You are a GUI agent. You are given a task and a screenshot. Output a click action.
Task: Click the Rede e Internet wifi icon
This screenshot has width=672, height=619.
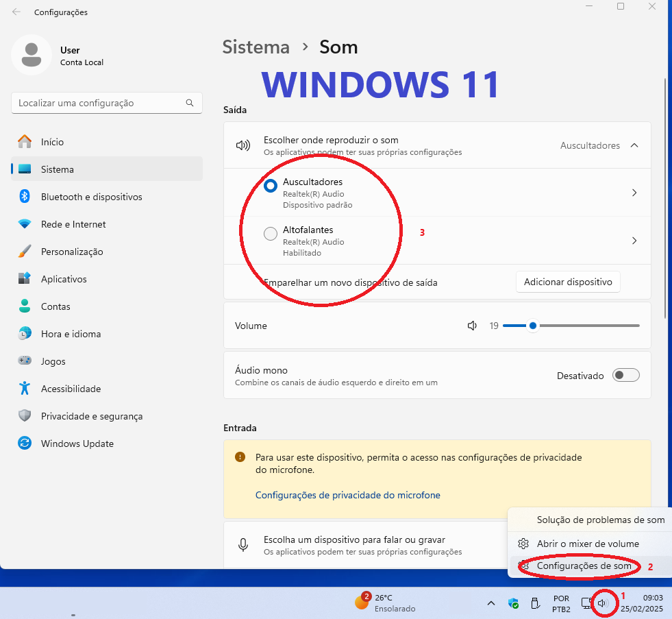tap(25, 224)
